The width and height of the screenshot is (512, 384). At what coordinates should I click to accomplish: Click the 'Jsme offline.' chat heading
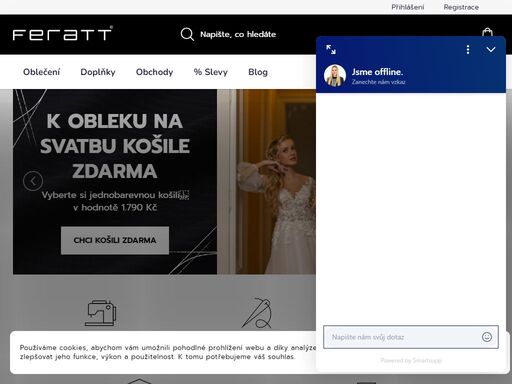click(x=377, y=72)
